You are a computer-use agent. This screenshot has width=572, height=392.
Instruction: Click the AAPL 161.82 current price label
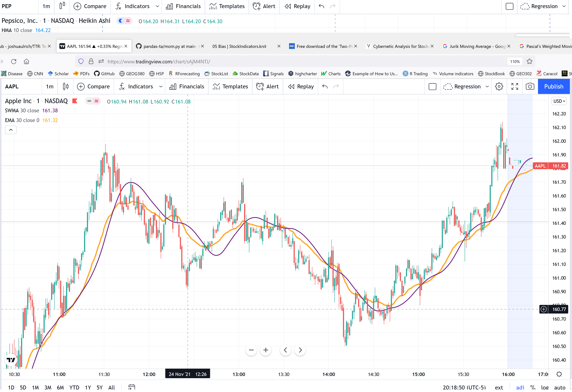pyautogui.click(x=550, y=166)
